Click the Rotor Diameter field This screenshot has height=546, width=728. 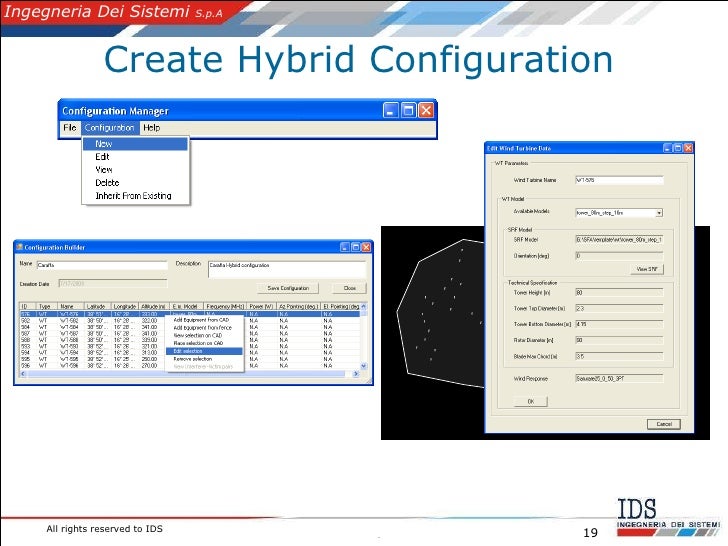tap(619, 340)
